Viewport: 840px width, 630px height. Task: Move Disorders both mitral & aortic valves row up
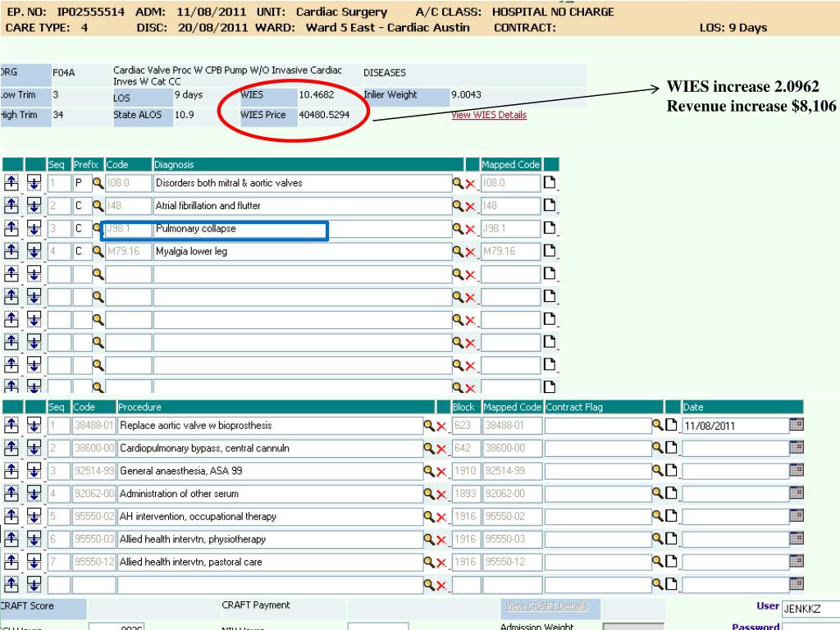(x=11, y=183)
